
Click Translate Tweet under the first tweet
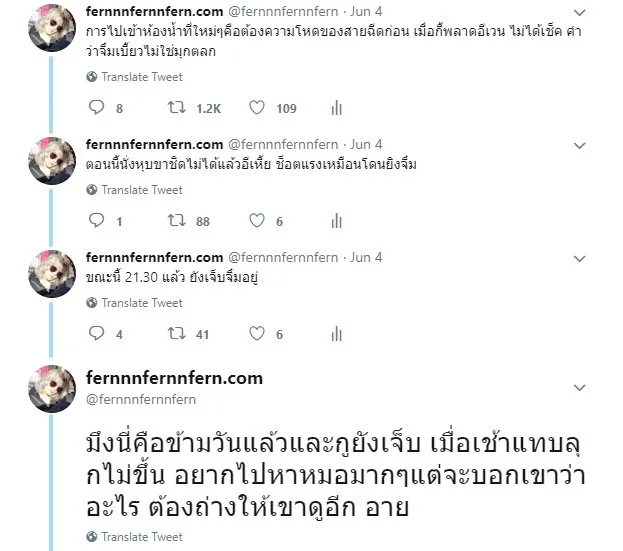pyautogui.click(x=142, y=77)
